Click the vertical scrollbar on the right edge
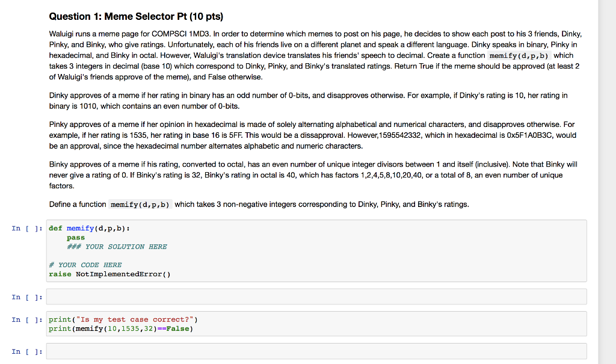The height and width of the screenshot is (364, 616). click(607, 182)
